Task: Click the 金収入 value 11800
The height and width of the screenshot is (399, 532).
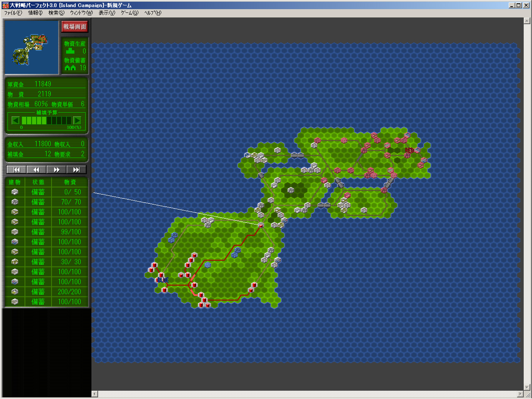Action: [x=43, y=144]
